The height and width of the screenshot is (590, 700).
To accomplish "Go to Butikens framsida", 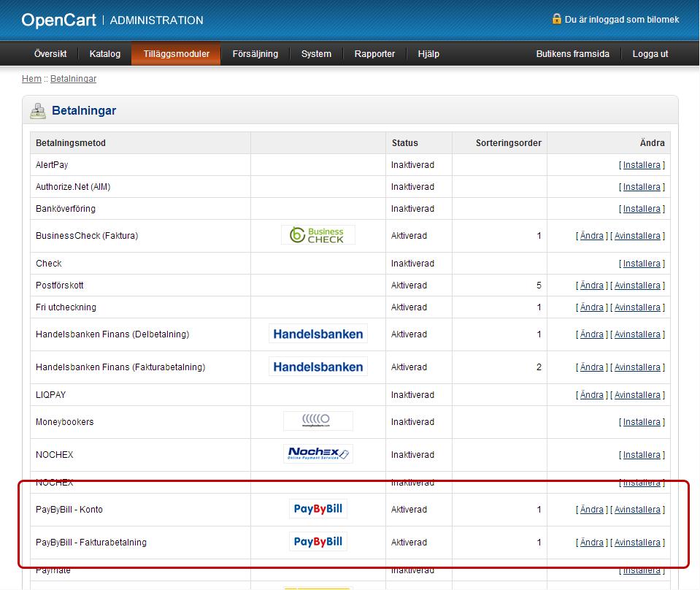I will coord(573,53).
